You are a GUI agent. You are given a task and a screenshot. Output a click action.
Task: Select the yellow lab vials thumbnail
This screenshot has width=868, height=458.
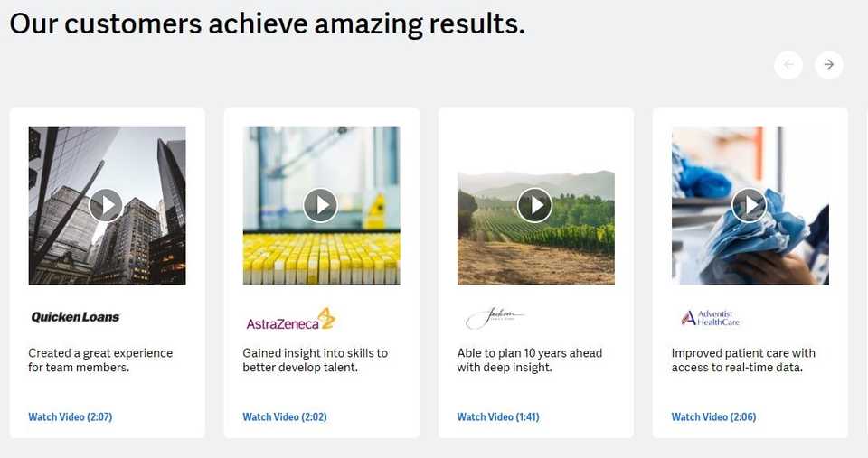[x=322, y=206]
